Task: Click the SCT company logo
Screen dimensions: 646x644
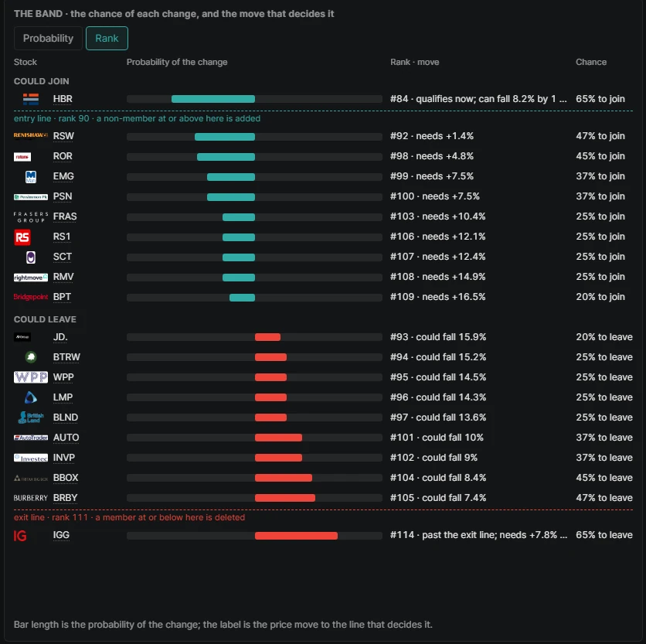Action: [x=31, y=257]
